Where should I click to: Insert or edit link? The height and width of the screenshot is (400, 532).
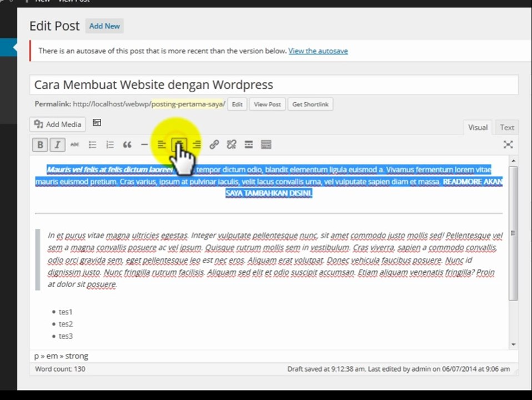214,144
